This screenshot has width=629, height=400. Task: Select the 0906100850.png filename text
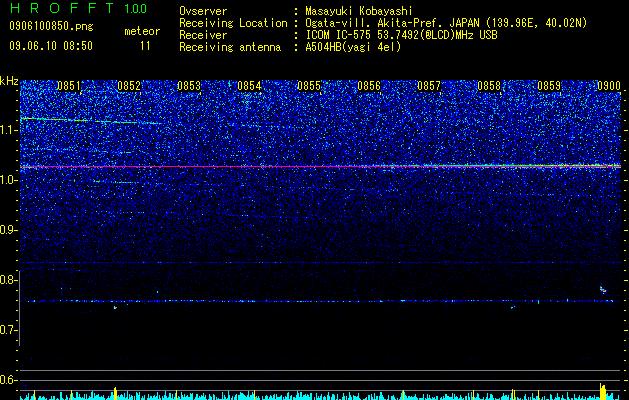pyautogui.click(x=51, y=27)
